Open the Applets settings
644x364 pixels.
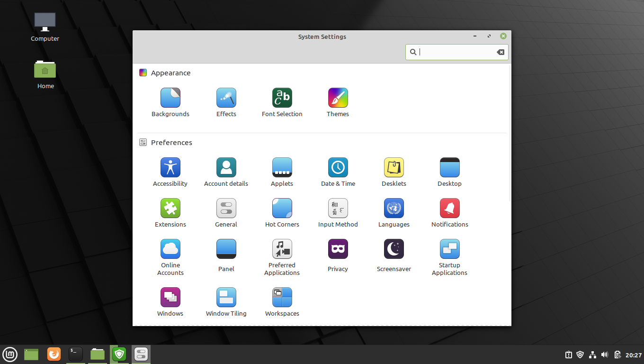pos(282,172)
